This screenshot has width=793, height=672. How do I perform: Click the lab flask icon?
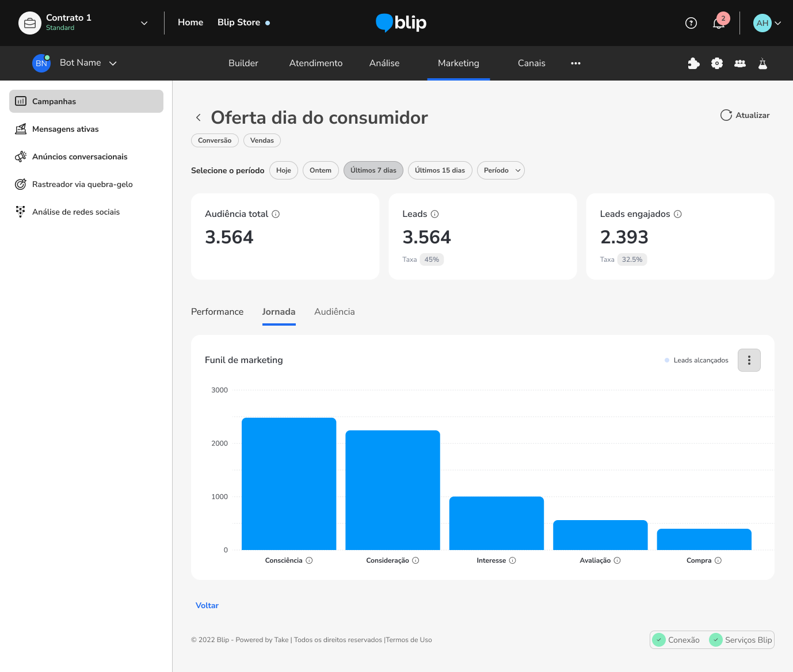pos(762,63)
